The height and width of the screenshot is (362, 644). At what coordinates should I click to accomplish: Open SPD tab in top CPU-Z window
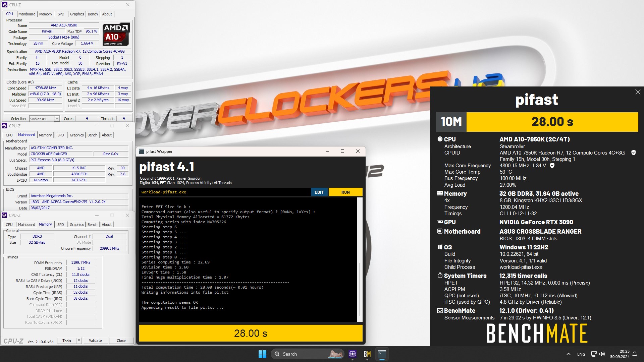(61, 14)
